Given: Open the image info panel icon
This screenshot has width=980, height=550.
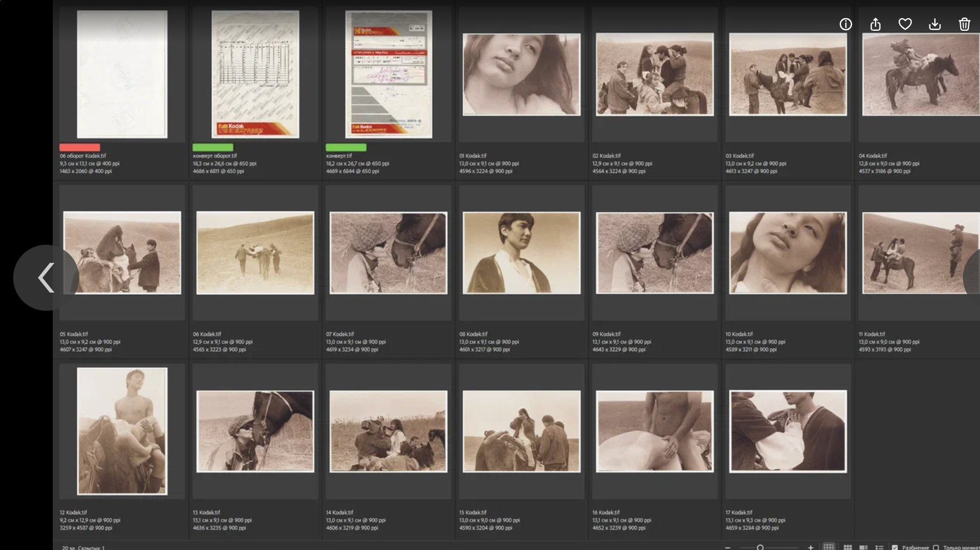Looking at the screenshot, I should click(845, 24).
